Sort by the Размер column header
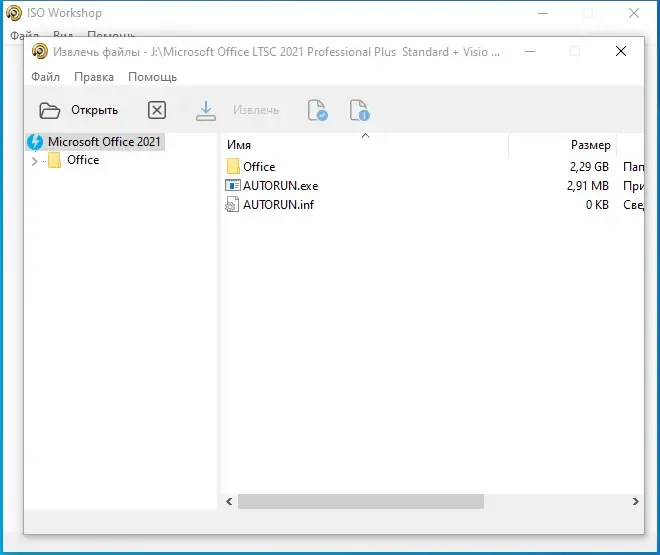Screen dimensions: 660x555 pos(563,145)
